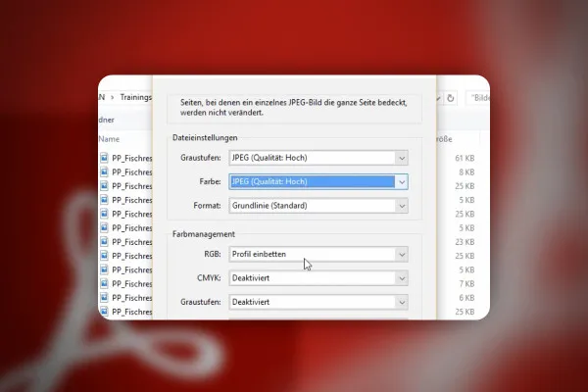The width and height of the screenshot is (588, 392).
Task: Click the "8 KB" size value
Action: point(466,172)
